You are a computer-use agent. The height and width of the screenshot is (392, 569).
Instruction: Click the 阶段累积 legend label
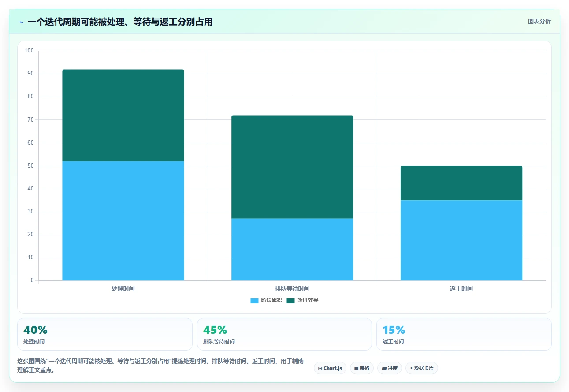coord(271,300)
